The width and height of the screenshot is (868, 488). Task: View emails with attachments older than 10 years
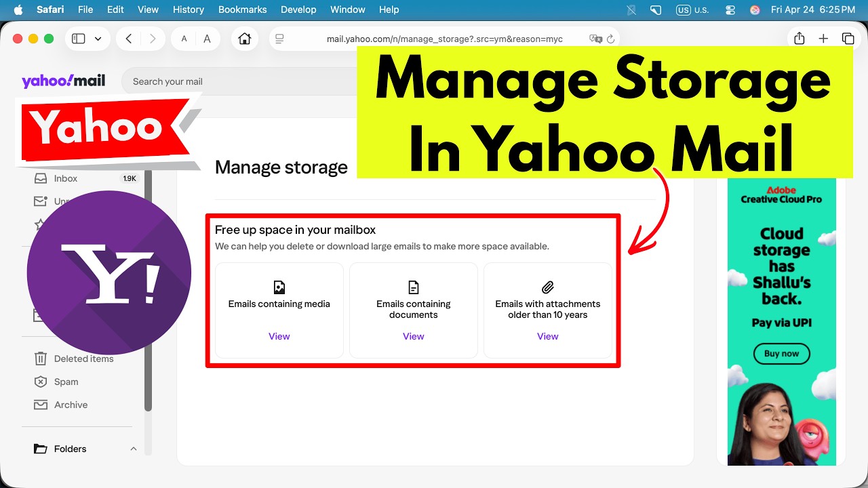pyautogui.click(x=548, y=336)
